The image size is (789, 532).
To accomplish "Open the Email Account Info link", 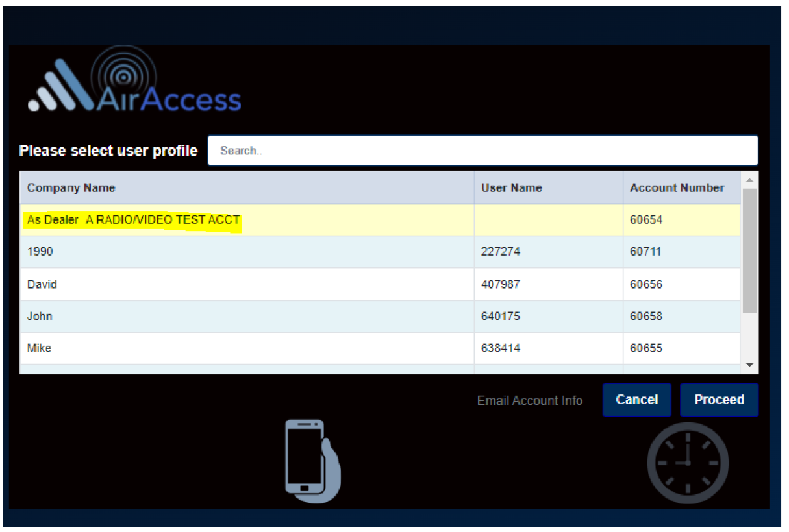I will tap(529, 401).
